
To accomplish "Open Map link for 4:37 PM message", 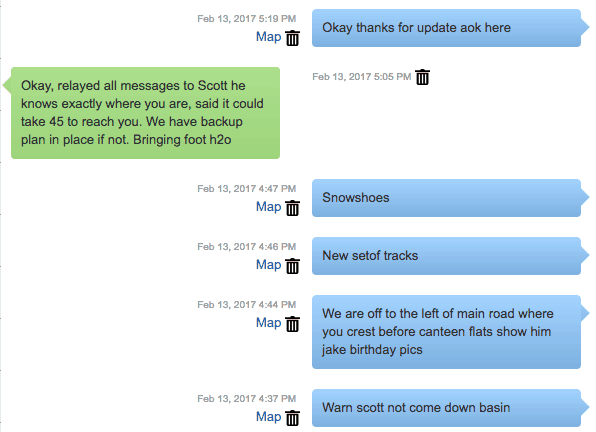I will [268, 417].
